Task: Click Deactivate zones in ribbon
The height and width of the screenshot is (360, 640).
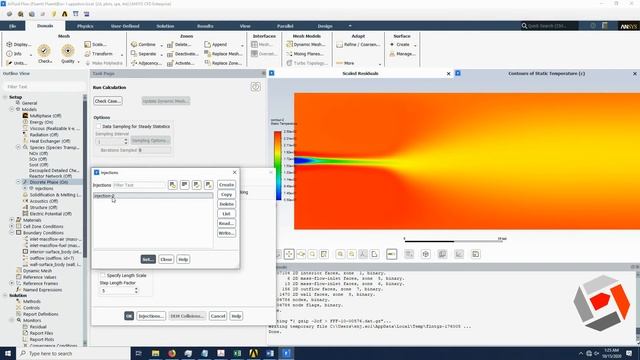Action: pos(182,53)
